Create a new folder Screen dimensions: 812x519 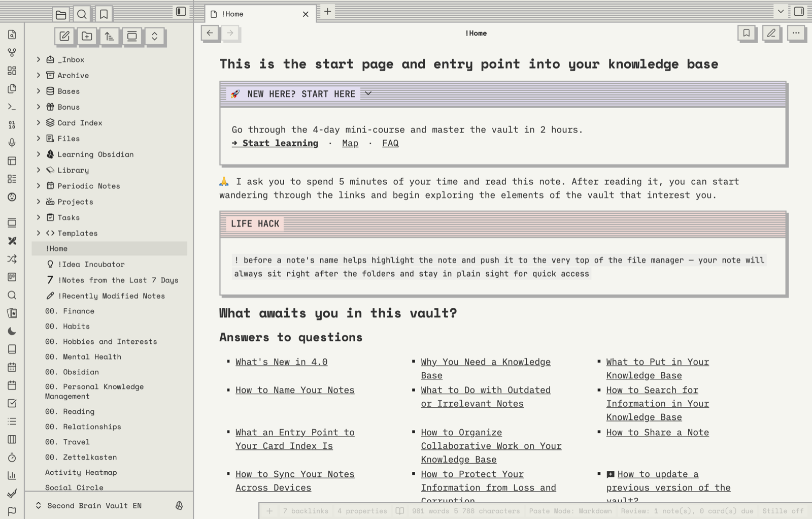[x=87, y=36]
